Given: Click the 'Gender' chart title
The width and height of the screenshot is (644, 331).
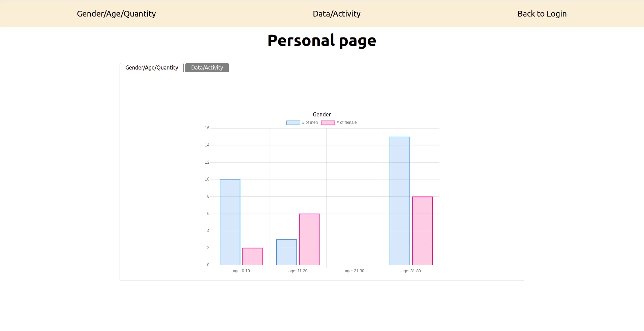Looking at the screenshot, I should 321,115.
